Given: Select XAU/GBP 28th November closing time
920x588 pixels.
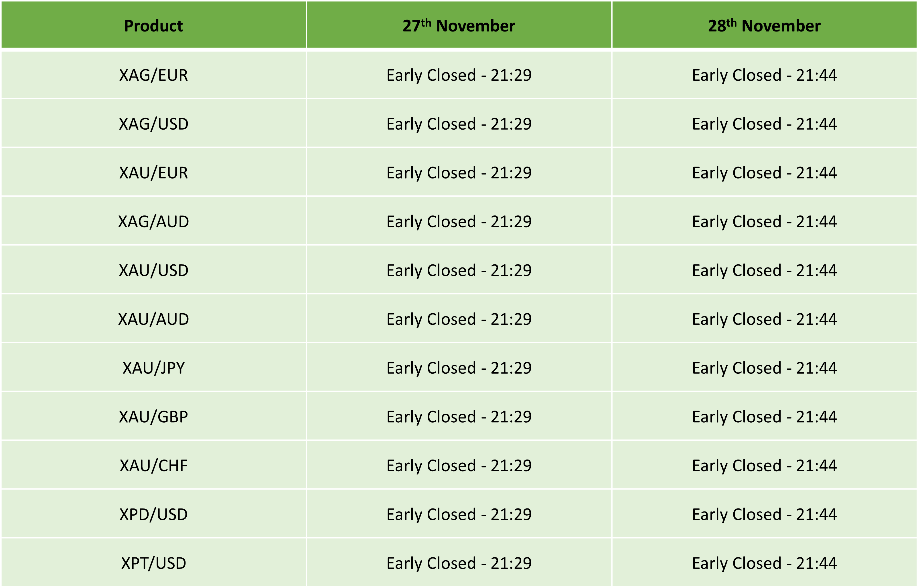Looking at the screenshot, I should pos(764,417).
